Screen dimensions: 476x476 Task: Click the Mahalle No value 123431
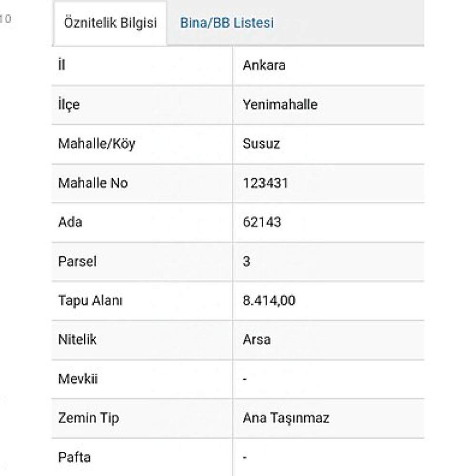tap(265, 183)
